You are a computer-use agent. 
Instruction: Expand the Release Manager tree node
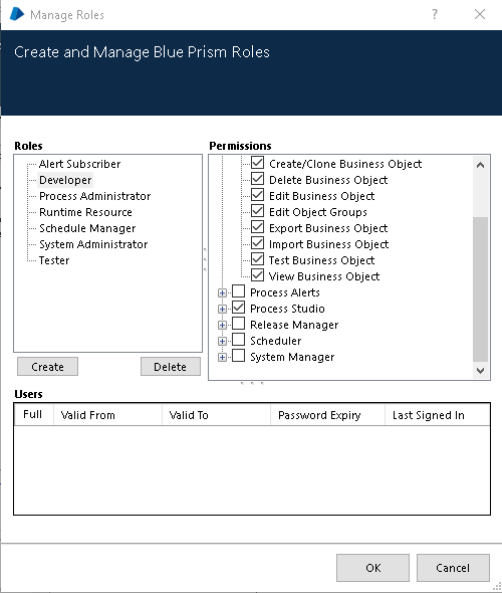pyautogui.click(x=222, y=325)
